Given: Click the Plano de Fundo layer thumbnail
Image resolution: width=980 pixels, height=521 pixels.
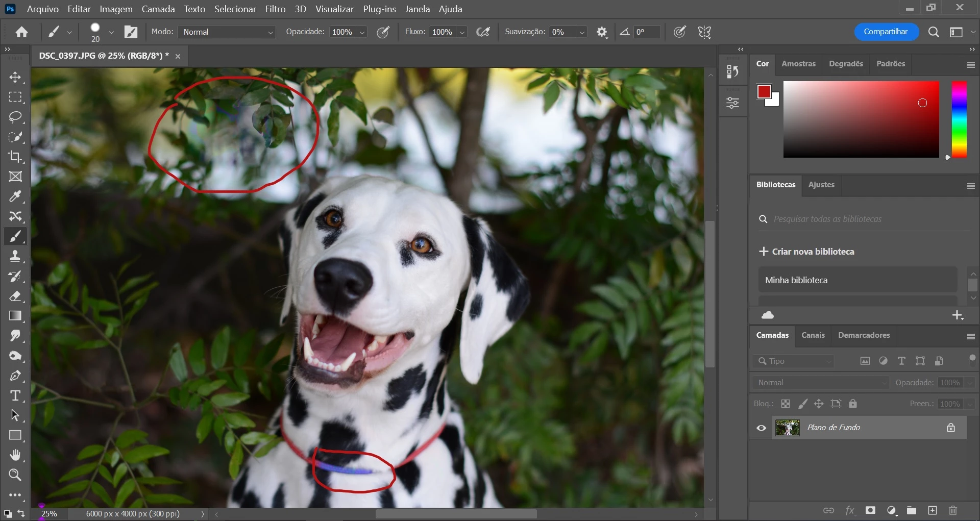Looking at the screenshot, I should click(x=788, y=428).
